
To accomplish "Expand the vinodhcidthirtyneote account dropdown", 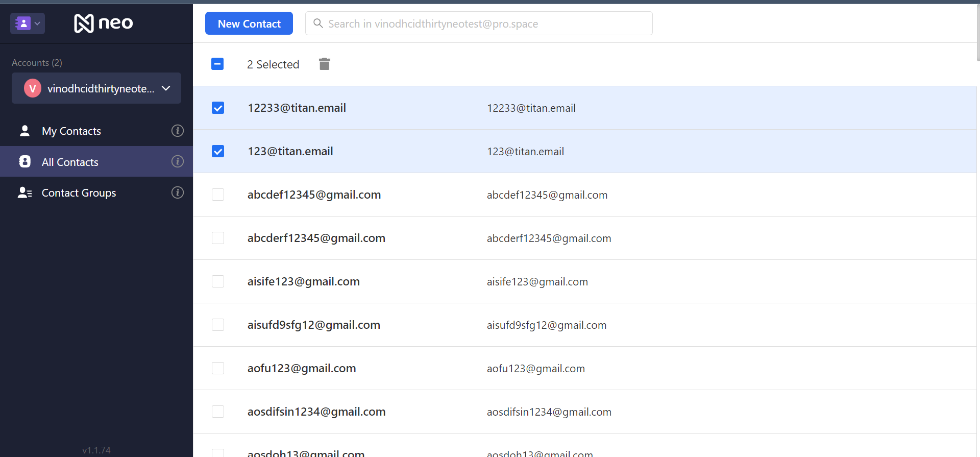I will pyautogui.click(x=96, y=88).
